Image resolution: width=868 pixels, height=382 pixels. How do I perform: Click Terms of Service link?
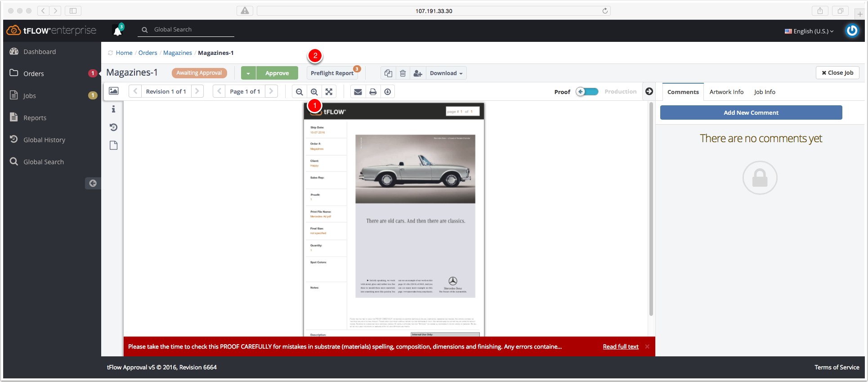coord(837,367)
